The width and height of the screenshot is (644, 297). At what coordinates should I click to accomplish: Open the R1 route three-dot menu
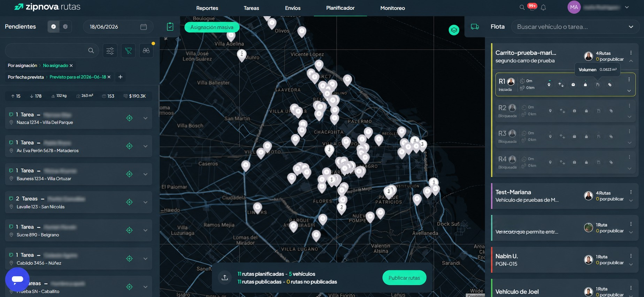tap(629, 80)
